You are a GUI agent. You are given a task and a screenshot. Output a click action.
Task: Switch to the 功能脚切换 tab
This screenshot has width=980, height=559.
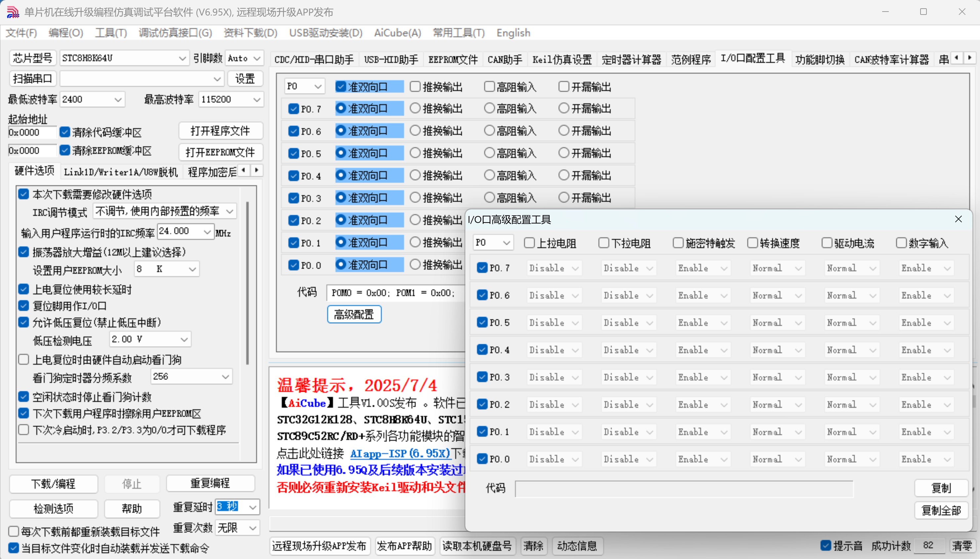coord(820,60)
